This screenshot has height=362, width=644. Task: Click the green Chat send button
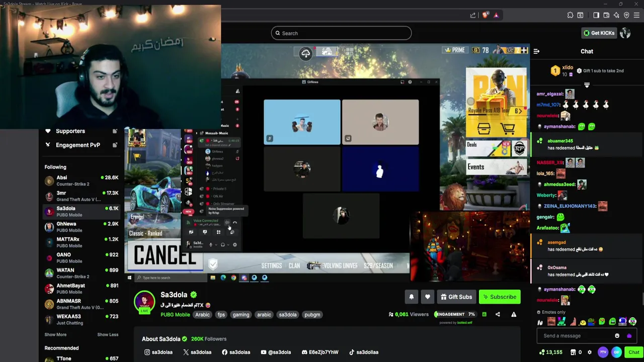coord(634,352)
